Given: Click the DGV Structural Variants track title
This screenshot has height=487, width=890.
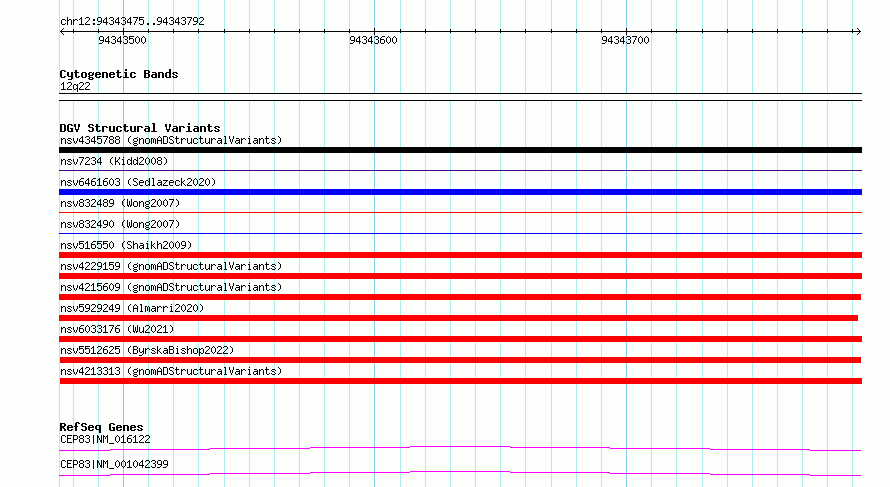Looking at the screenshot, I should pos(140,128).
